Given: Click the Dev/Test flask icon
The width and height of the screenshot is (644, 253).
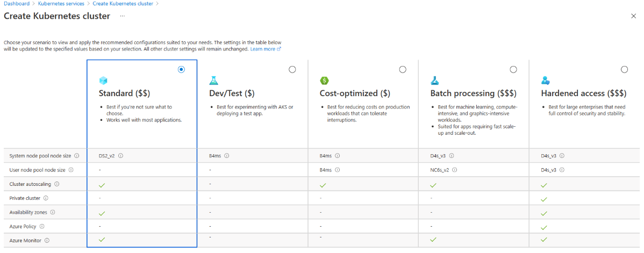Looking at the screenshot, I should click(x=214, y=81).
